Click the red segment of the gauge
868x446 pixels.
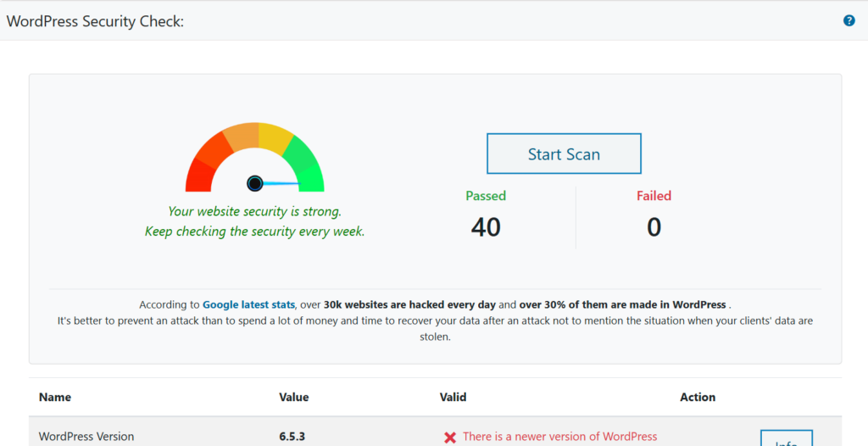click(201, 176)
